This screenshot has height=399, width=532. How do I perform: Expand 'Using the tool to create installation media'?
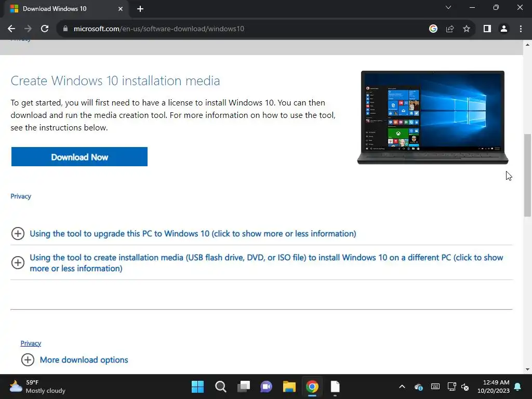(267, 262)
